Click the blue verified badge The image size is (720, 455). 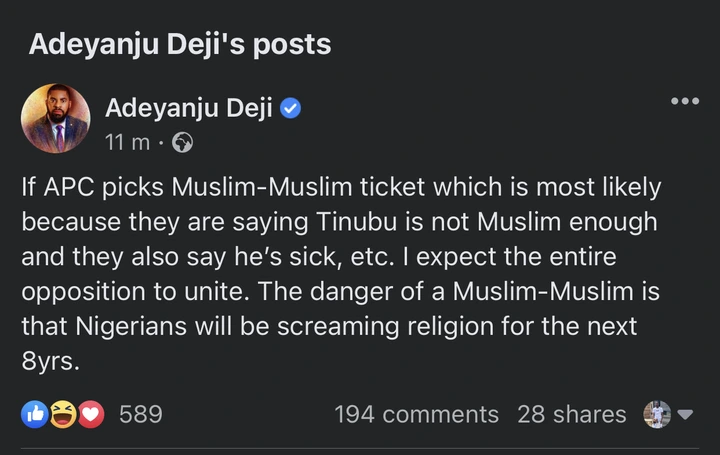click(x=289, y=109)
